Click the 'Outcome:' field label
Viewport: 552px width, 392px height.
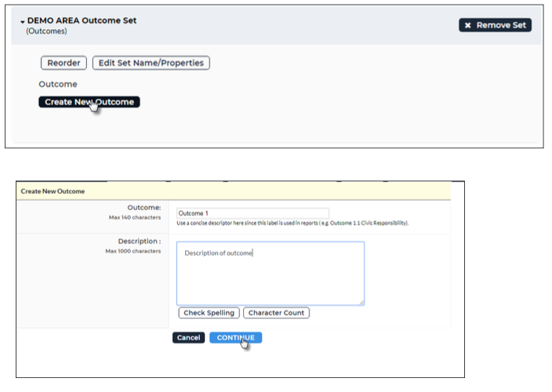[144, 208]
